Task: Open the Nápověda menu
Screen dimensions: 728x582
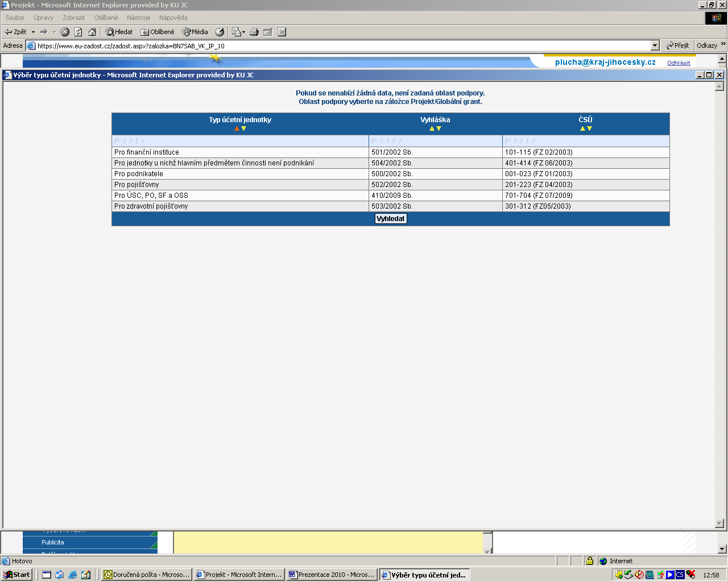Action: point(173,18)
